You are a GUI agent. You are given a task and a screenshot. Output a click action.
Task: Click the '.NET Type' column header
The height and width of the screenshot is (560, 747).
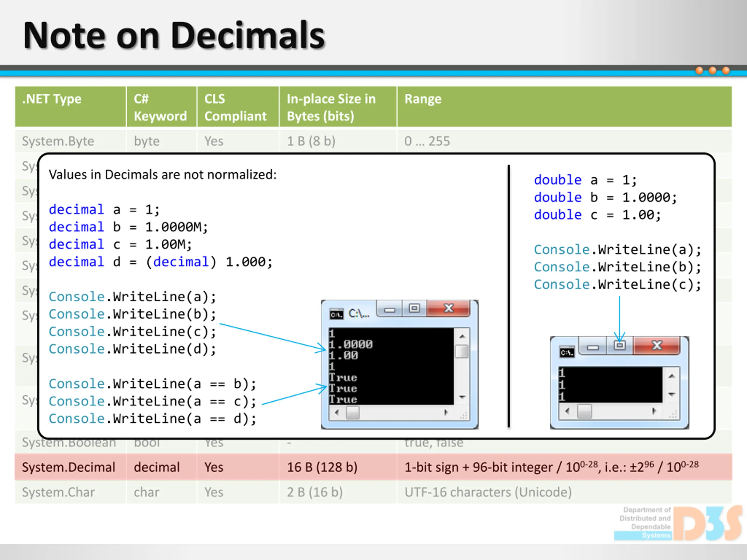(x=71, y=107)
